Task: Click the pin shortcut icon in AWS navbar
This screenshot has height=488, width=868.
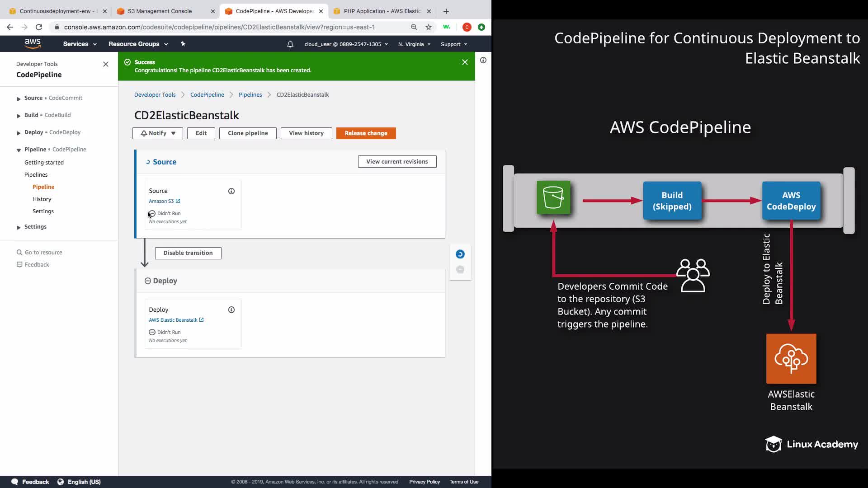Action: (183, 44)
